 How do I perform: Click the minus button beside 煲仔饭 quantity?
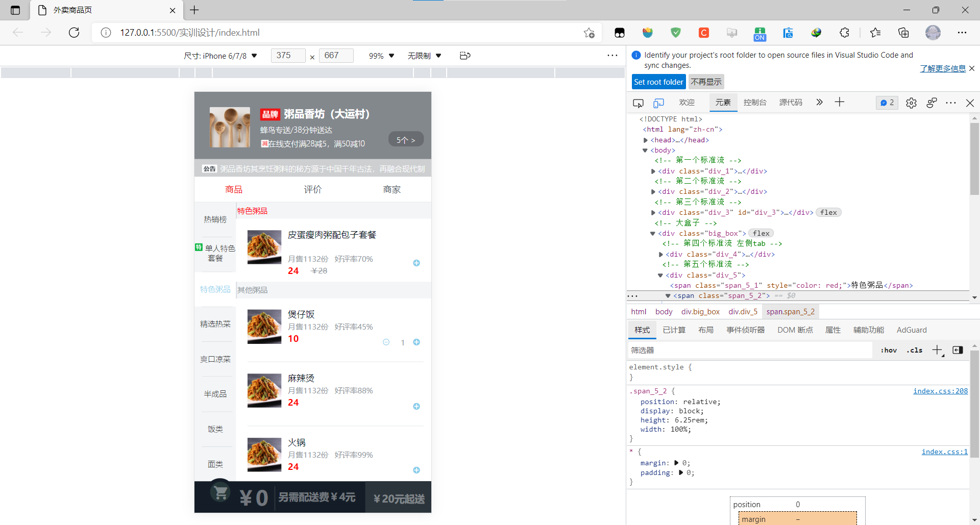pyautogui.click(x=386, y=342)
